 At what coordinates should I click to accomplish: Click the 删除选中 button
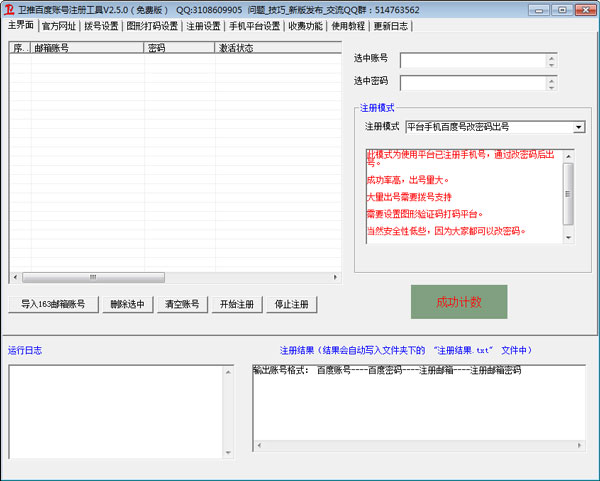(x=127, y=304)
